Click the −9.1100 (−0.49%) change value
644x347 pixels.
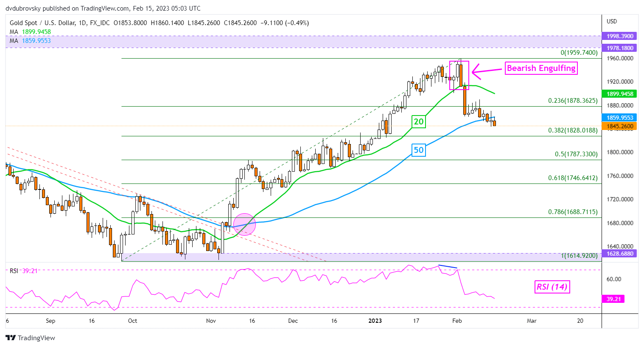point(285,23)
